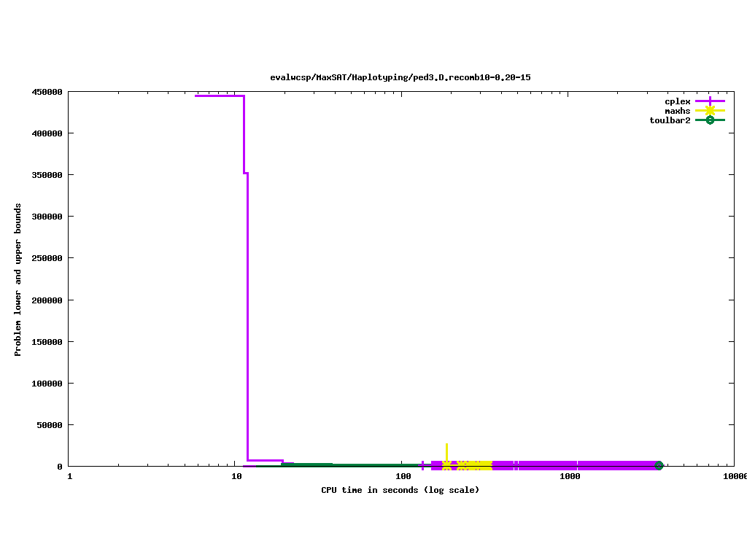The image size is (747, 560).
Task: Click the y-axis label 'Problem lower and upper bounds'
Action: coord(18,280)
